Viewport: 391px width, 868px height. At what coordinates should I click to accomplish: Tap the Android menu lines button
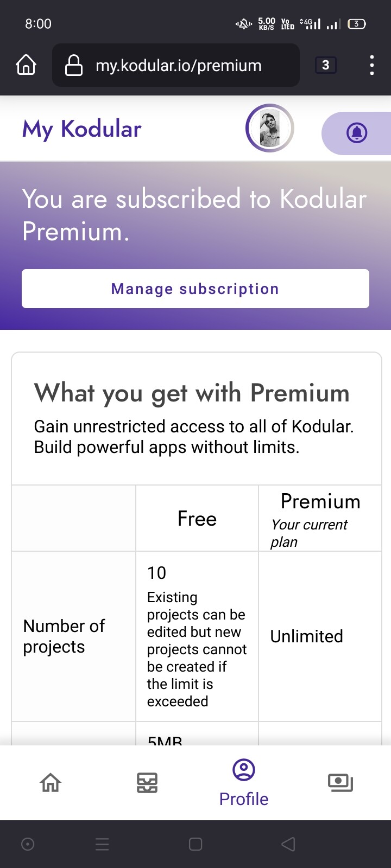click(x=102, y=844)
